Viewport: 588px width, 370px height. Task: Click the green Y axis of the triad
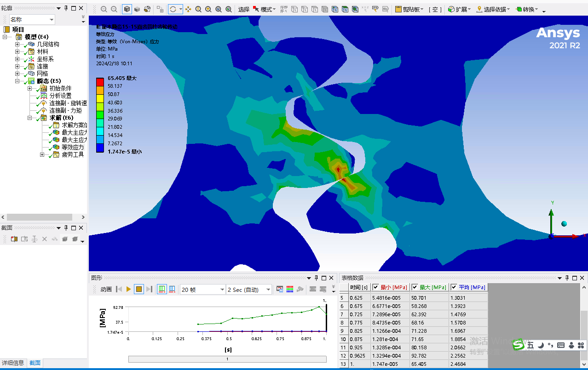coord(551,222)
